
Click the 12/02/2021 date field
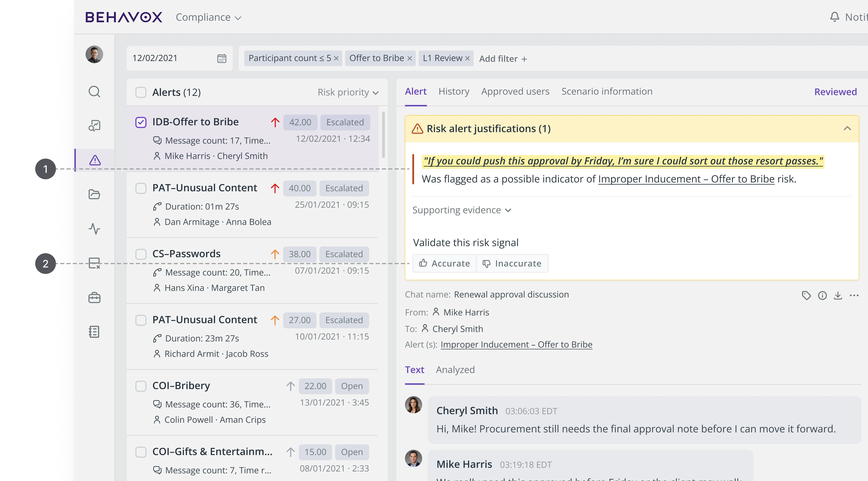point(180,58)
